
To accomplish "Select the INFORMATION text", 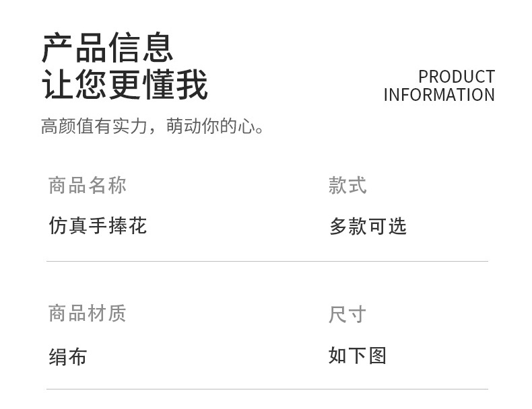I will (x=439, y=95).
